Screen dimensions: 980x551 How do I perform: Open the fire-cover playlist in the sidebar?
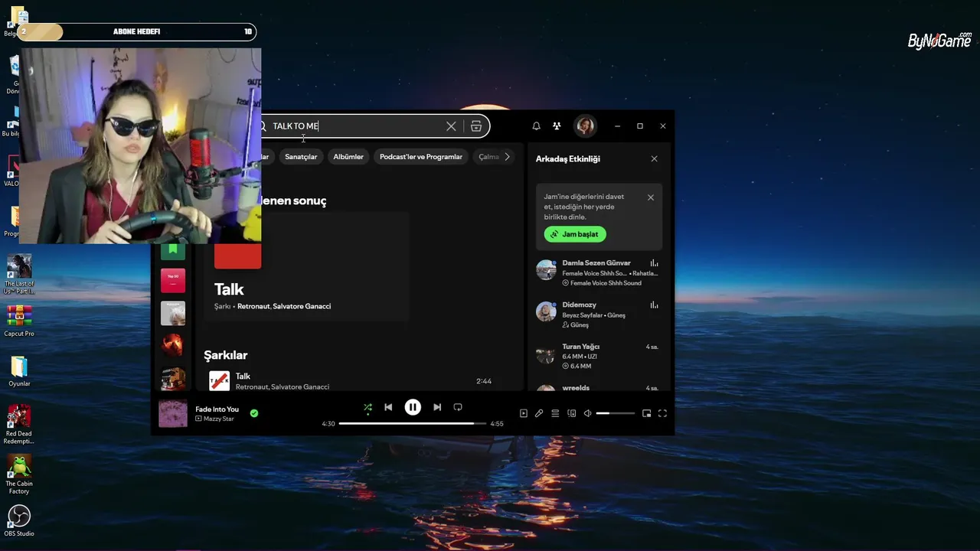pyautogui.click(x=173, y=344)
